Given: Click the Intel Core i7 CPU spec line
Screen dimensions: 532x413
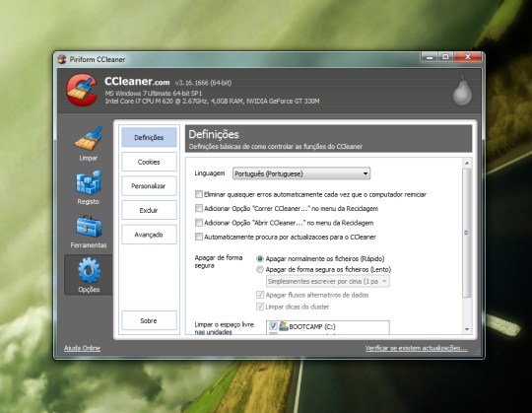Looking at the screenshot, I should (212, 102).
